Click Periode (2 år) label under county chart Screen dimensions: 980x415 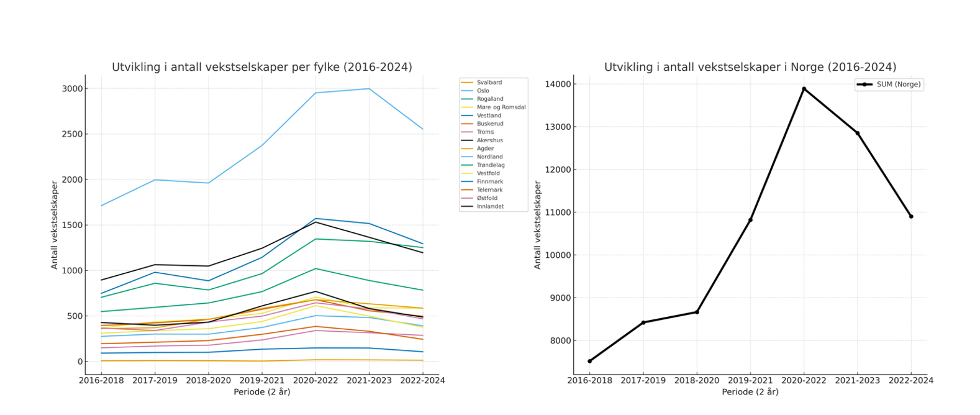tap(261, 392)
